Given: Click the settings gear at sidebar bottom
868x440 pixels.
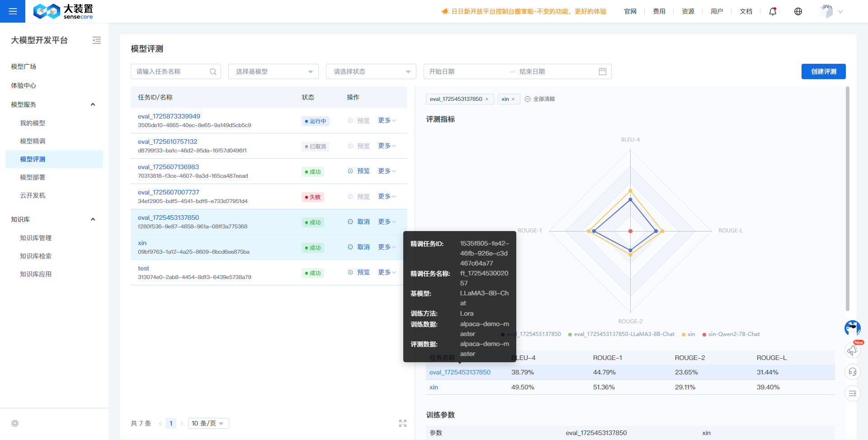Looking at the screenshot, I should 15,423.
